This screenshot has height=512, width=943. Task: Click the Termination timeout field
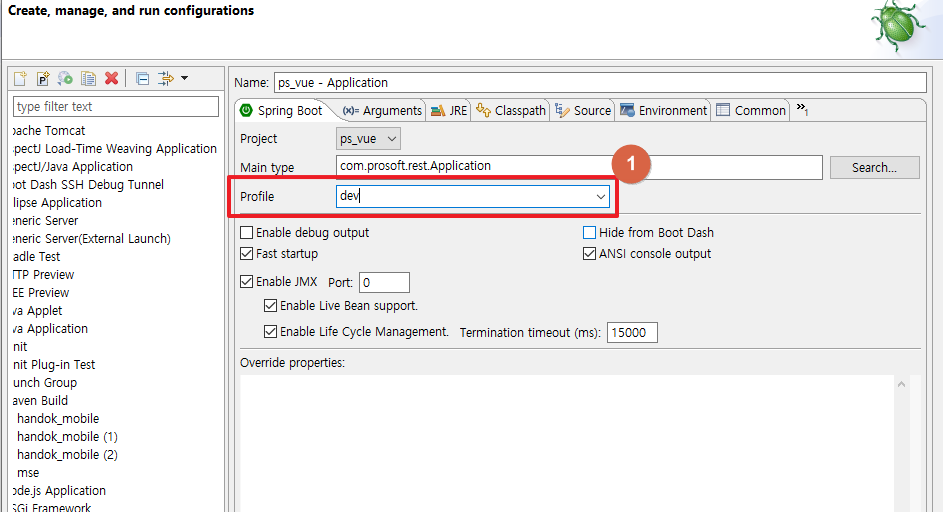click(x=632, y=333)
